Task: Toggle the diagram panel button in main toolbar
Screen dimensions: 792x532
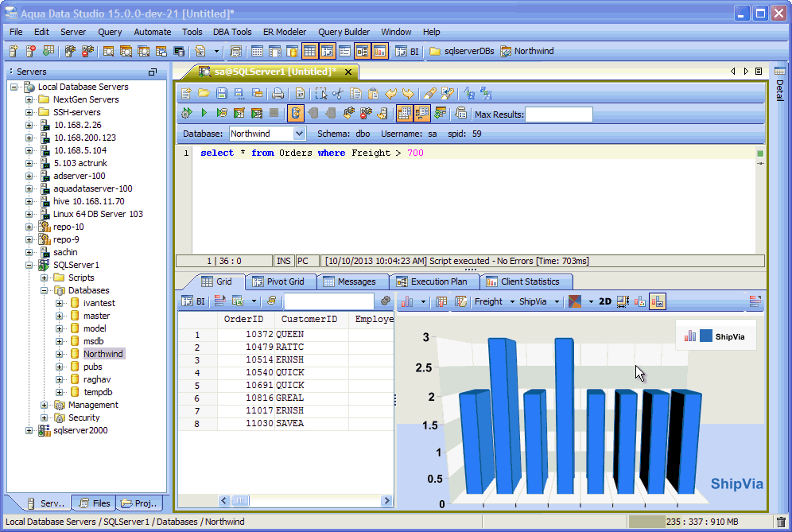Action: point(362,51)
